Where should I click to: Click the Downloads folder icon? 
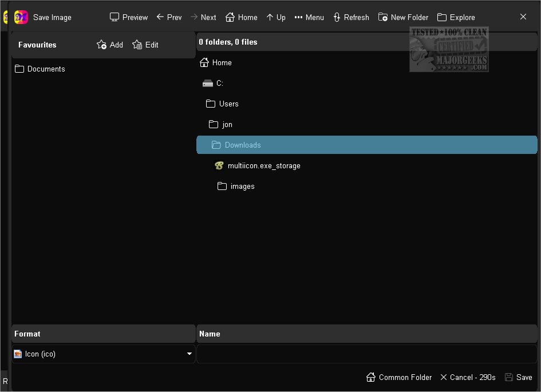[216, 145]
